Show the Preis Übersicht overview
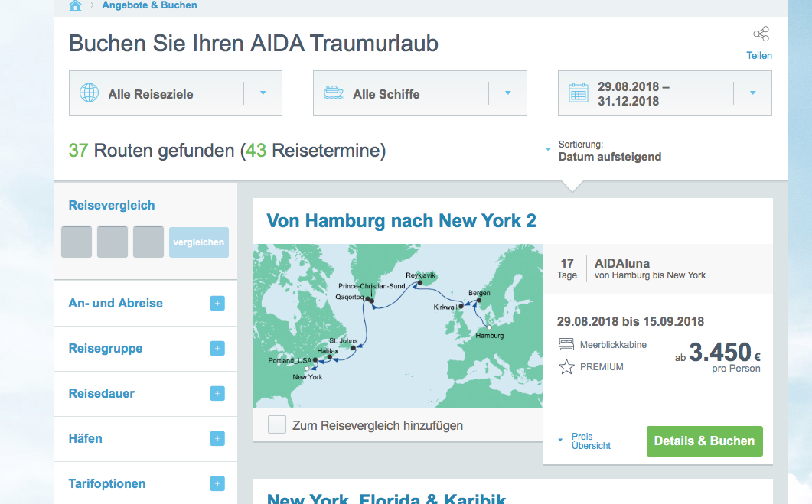The width and height of the screenshot is (812, 504). tap(591, 441)
